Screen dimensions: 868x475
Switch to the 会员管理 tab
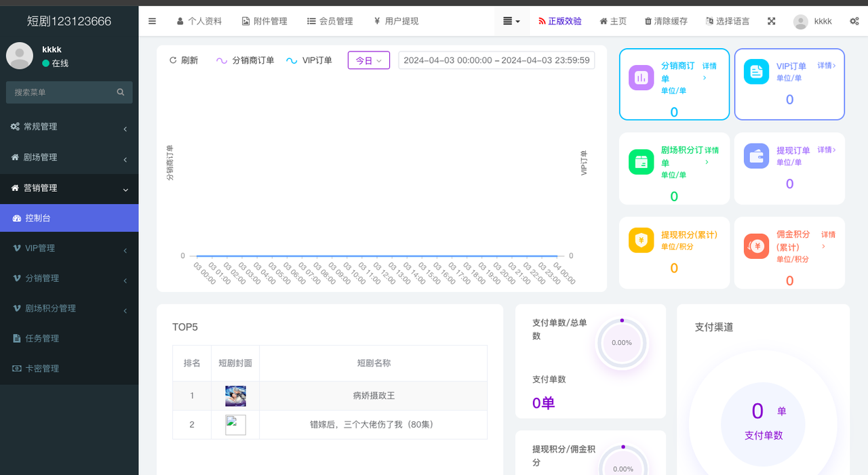[x=330, y=21]
